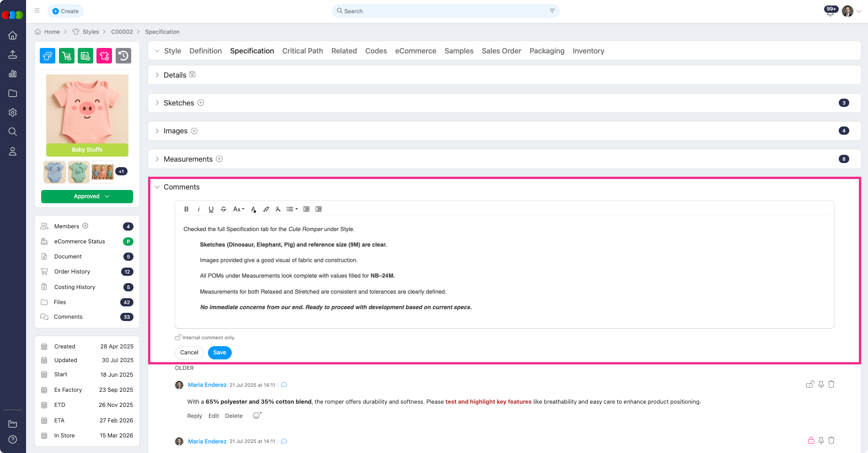
Task: Click the pink t-shirt icon button
Action: [x=104, y=56]
